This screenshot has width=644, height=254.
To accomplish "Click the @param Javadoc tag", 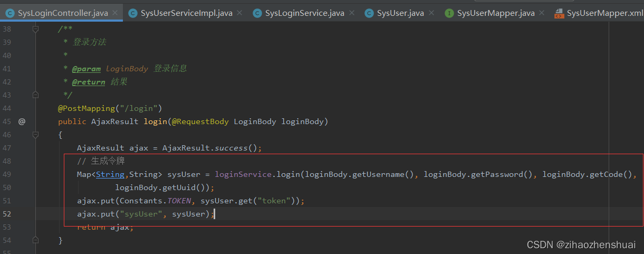I will 86,69.
